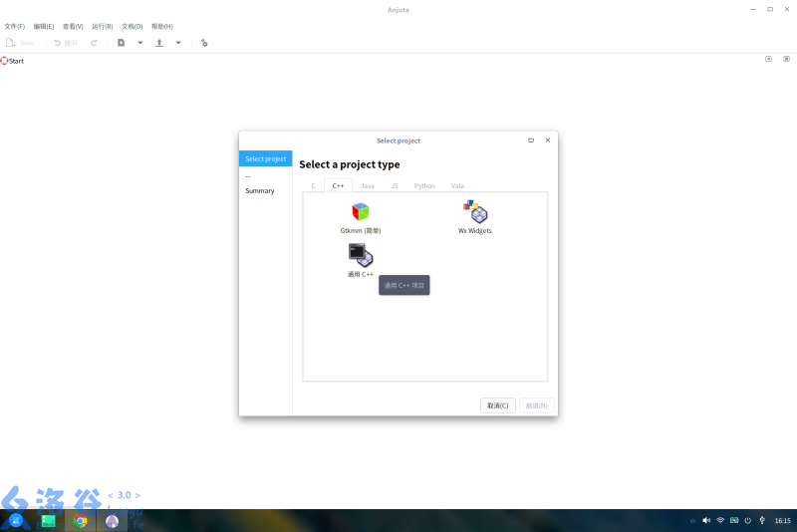Image resolution: width=797 pixels, height=532 pixels.
Task: Switch to the Python project tab
Action: click(424, 186)
